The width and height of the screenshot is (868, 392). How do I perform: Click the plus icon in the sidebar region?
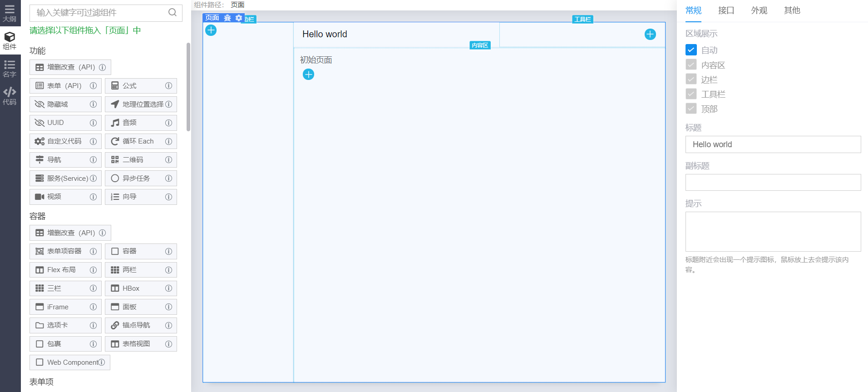[211, 30]
